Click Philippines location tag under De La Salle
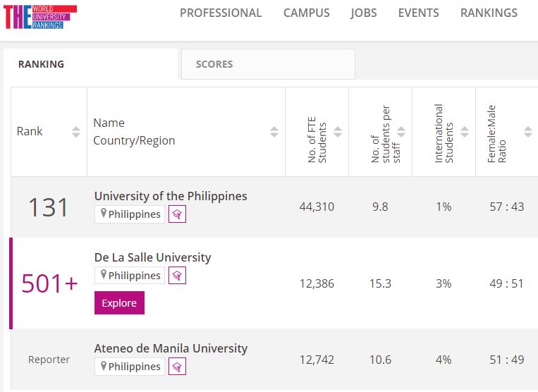Image resolution: width=538 pixels, height=392 pixels. pos(130,276)
